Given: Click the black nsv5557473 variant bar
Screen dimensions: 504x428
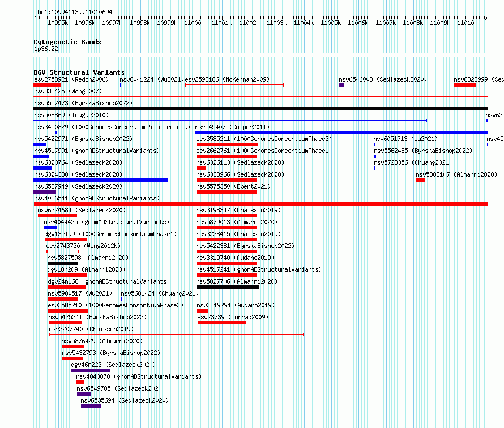Looking at the screenshot, I should click(x=260, y=109).
